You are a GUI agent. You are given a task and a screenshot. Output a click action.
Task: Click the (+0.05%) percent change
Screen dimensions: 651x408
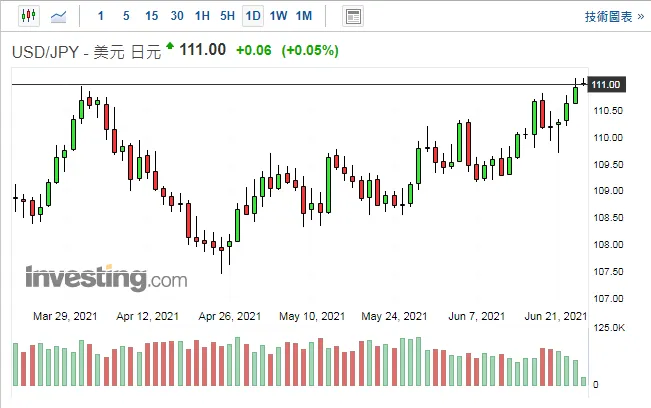click(310, 51)
